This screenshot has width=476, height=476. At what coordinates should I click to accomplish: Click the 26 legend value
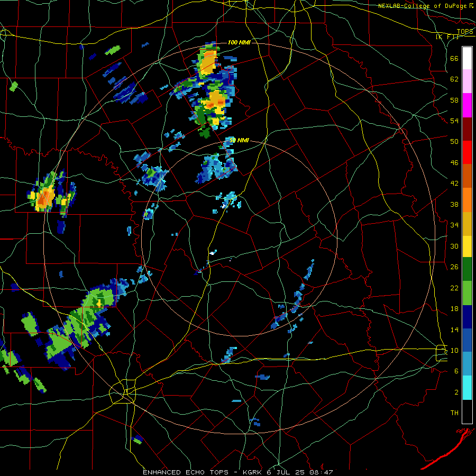tap(454, 267)
